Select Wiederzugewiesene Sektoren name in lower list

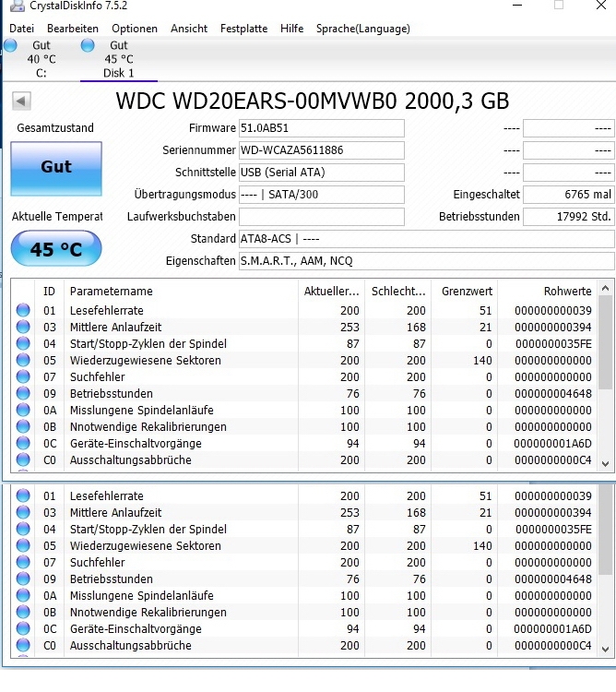tap(146, 546)
